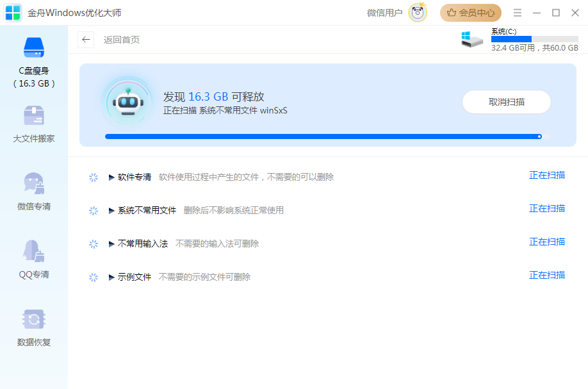Click the 取消扫描 button to stop scanning
The image size is (588, 389).
(x=506, y=101)
